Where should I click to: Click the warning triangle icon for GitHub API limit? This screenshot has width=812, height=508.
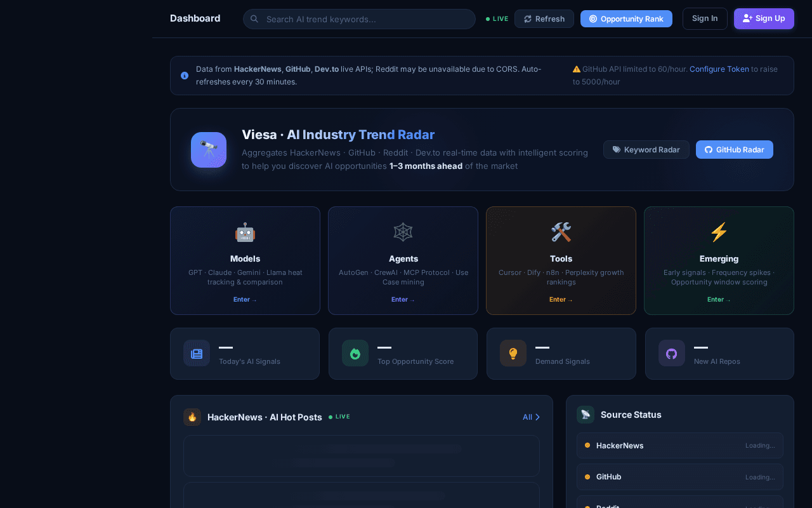pyautogui.click(x=577, y=69)
